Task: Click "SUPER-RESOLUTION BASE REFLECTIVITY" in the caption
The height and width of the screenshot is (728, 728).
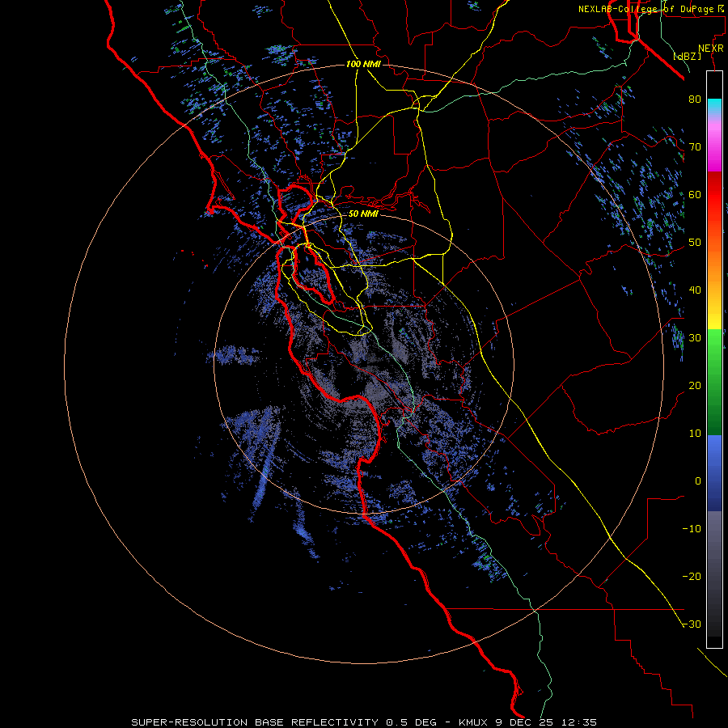Action: point(255,722)
